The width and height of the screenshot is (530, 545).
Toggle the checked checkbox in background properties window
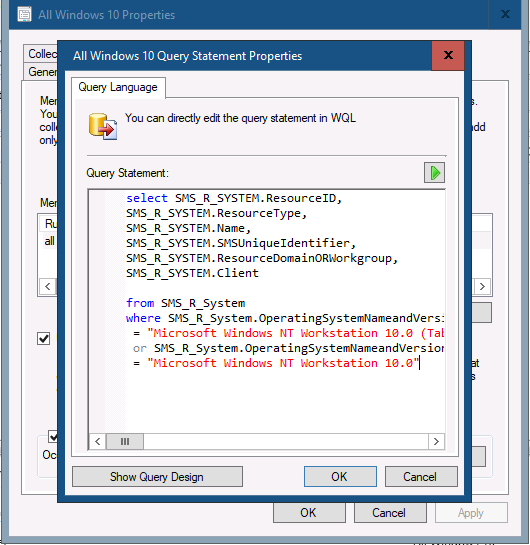pos(43,339)
